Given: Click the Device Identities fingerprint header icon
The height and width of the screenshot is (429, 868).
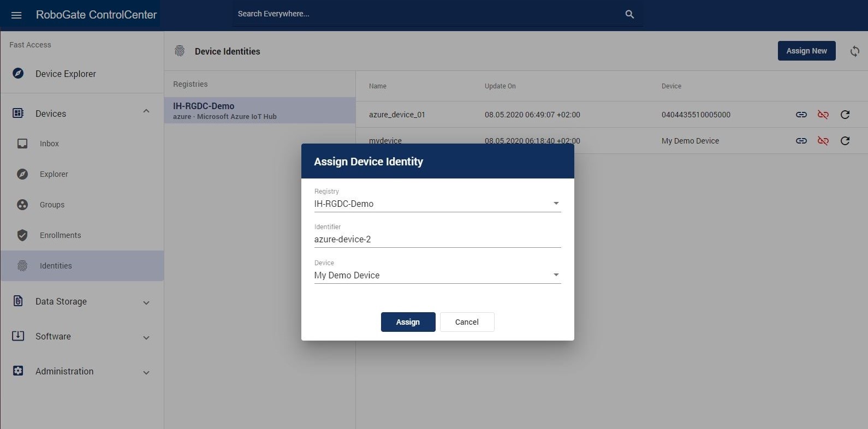Looking at the screenshot, I should click(180, 51).
